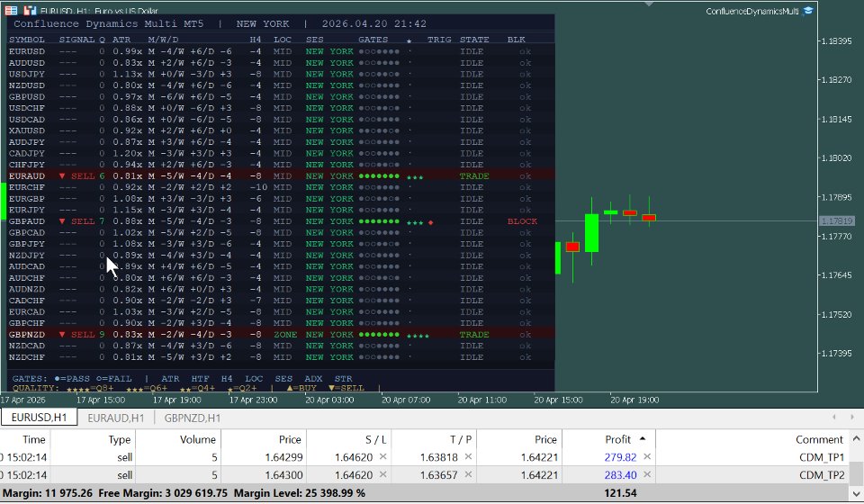Image resolution: width=864 pixels, height=504 pixels.
Task: Click the GATES column header
Action: pos(373,40)
